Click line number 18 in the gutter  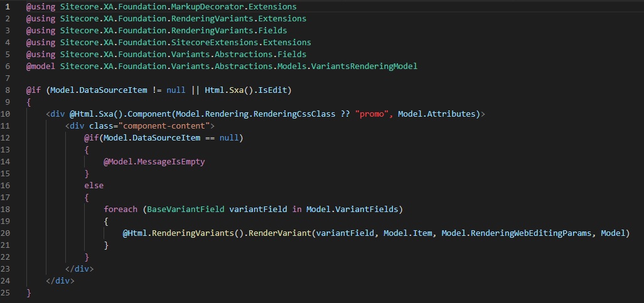[6, 210]
